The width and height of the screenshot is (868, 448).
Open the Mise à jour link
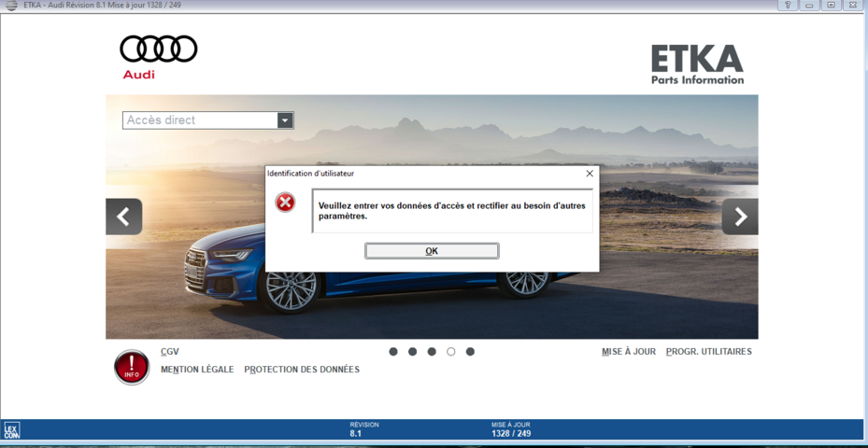(x=629, y=352)
